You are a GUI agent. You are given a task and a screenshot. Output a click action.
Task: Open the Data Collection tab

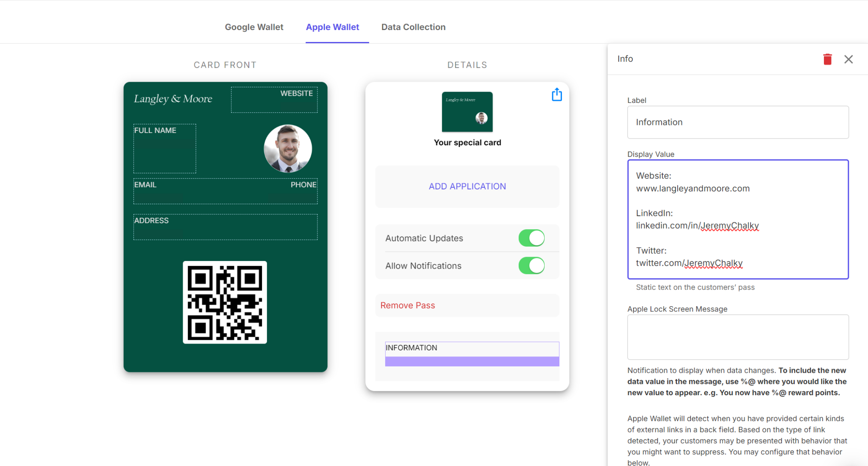(x=413, y=27)
